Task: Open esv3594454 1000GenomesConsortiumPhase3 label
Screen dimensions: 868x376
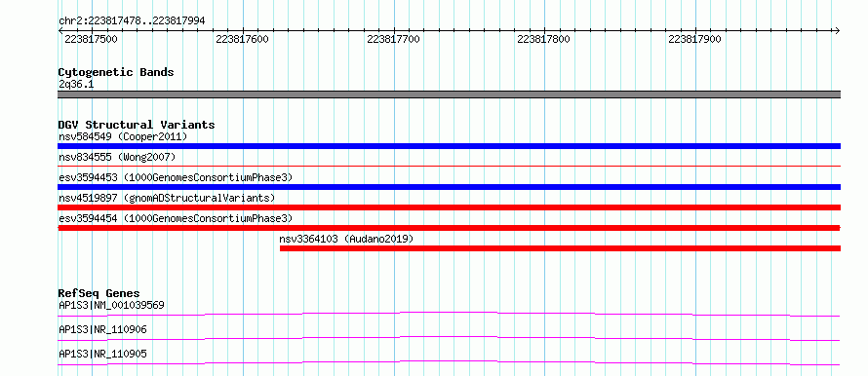Action: [176, 218]
